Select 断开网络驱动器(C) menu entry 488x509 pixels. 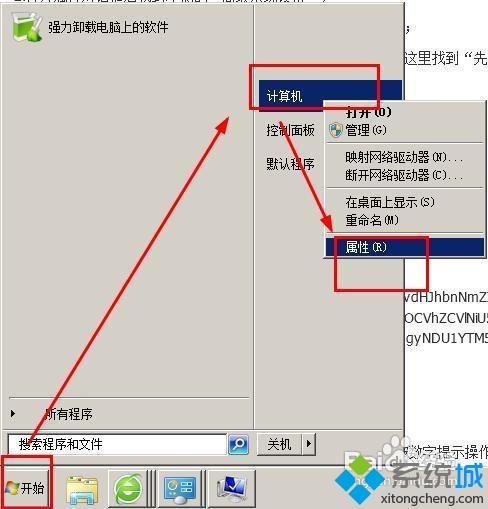(x=405, y=175)
